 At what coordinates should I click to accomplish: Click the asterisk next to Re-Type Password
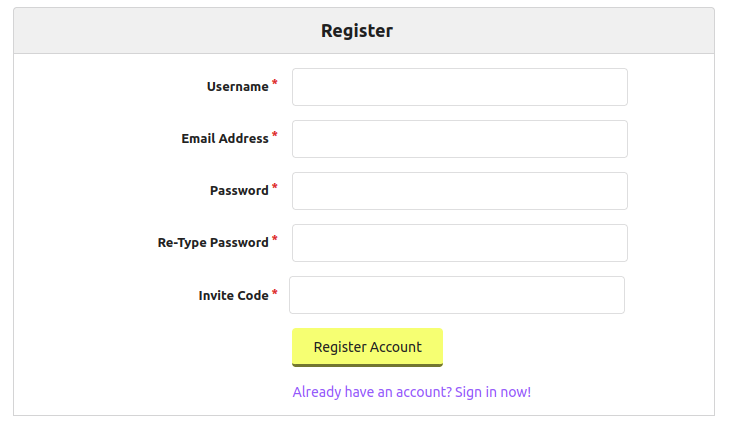point(275,240)
